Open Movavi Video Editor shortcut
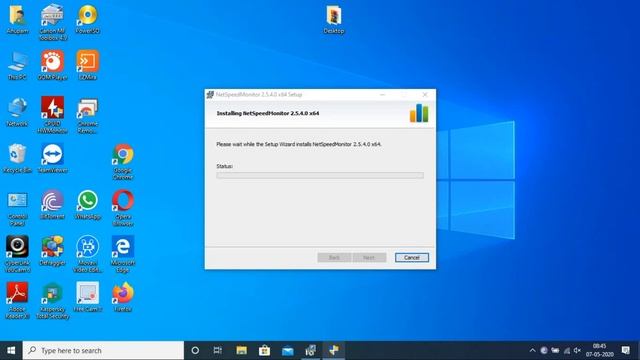Image resolution: width=640 pixels, height=360 pixels. pos(87,254)
